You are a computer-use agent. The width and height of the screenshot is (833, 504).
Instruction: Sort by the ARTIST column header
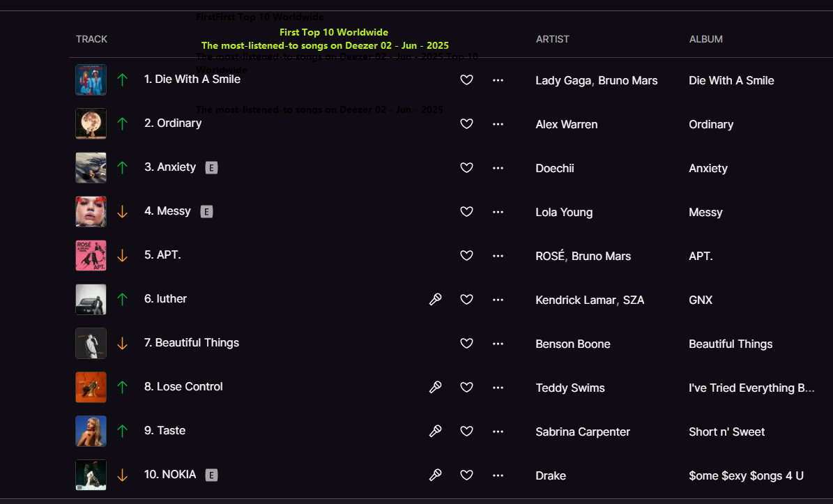point(553,39)
